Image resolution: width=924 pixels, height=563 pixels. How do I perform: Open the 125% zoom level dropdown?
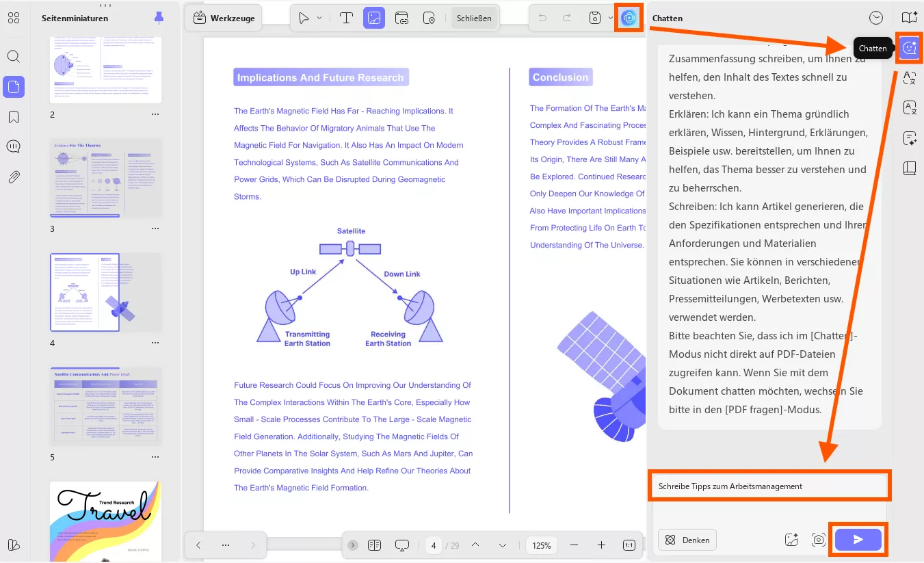tap(542, 545)
